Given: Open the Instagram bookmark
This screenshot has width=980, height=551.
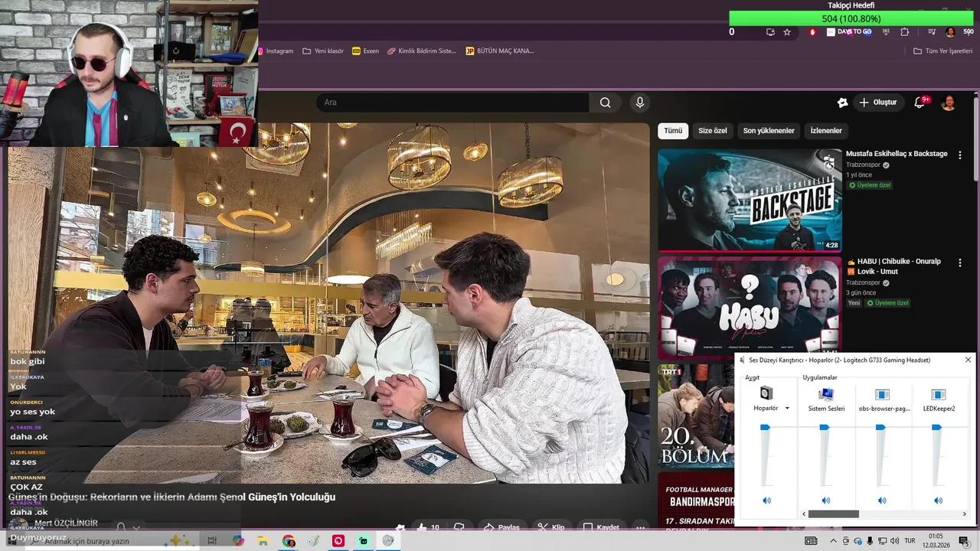Looking at the screenshot, I should click(x=276, y=51).
